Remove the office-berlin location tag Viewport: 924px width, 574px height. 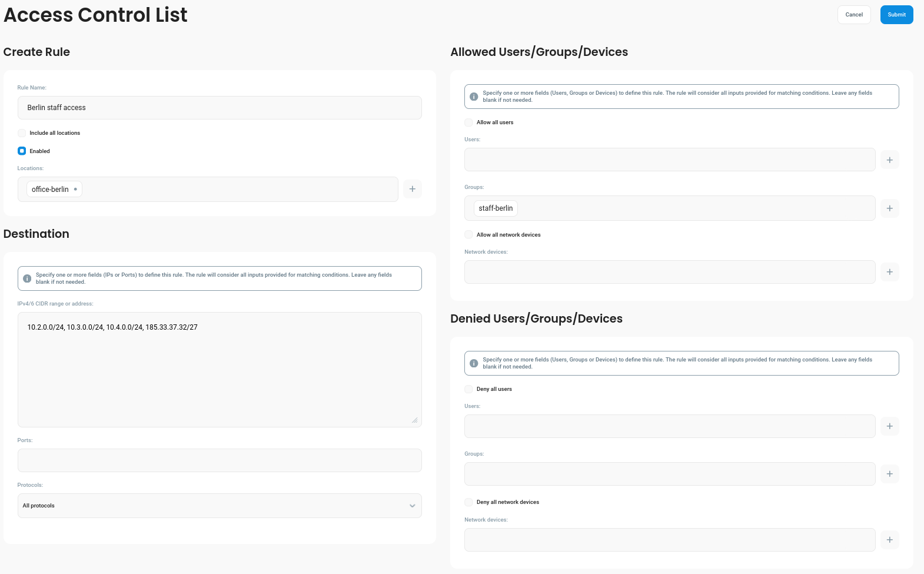coord(75,189)
